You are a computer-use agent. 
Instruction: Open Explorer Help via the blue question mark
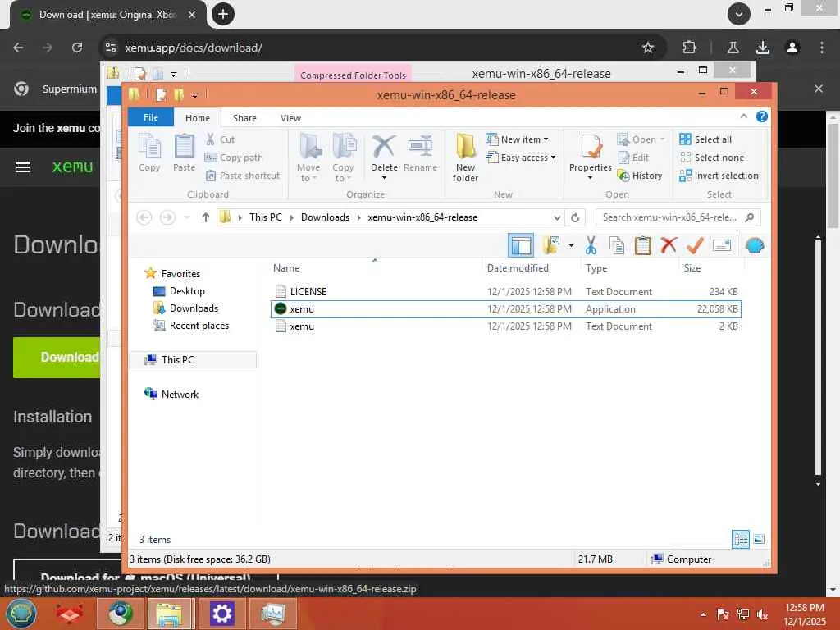click(x=762, y=116)
